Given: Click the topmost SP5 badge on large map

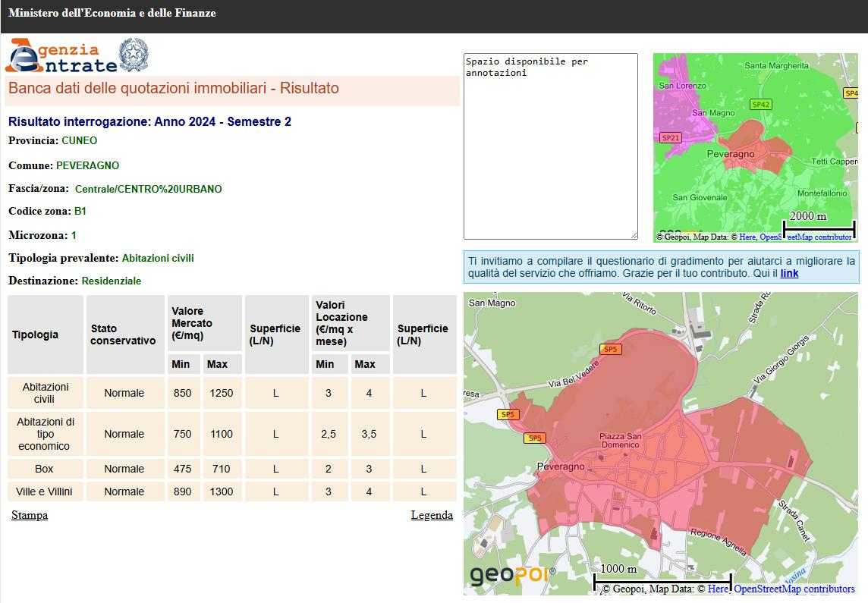Looking at the screenshot, I should pos(610,350).
